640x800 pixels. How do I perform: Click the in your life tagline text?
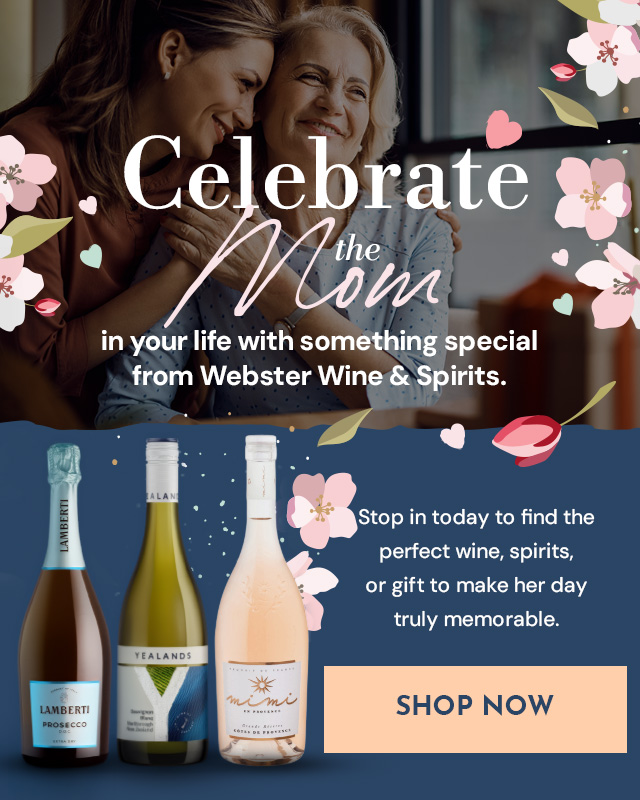click(319, 341)
